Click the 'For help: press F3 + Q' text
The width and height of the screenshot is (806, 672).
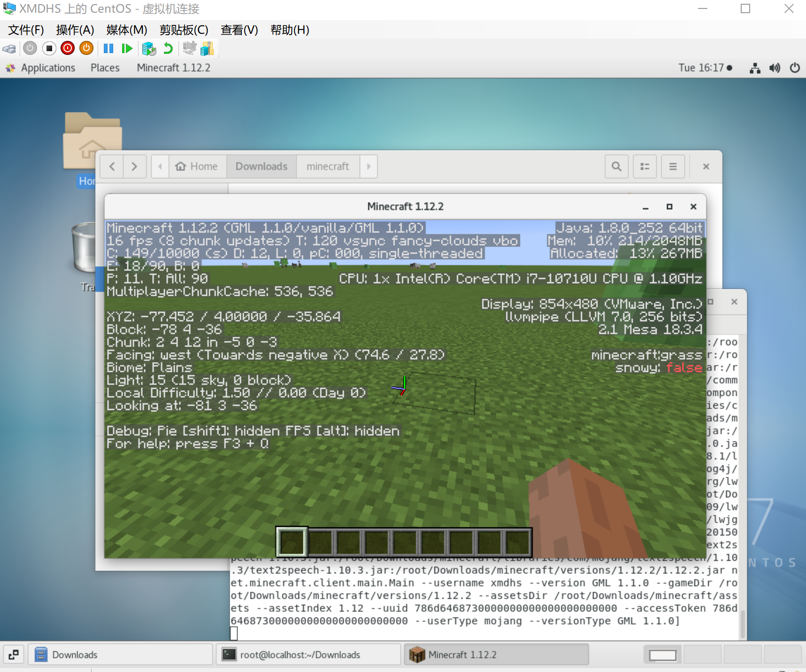pos(187,444)
